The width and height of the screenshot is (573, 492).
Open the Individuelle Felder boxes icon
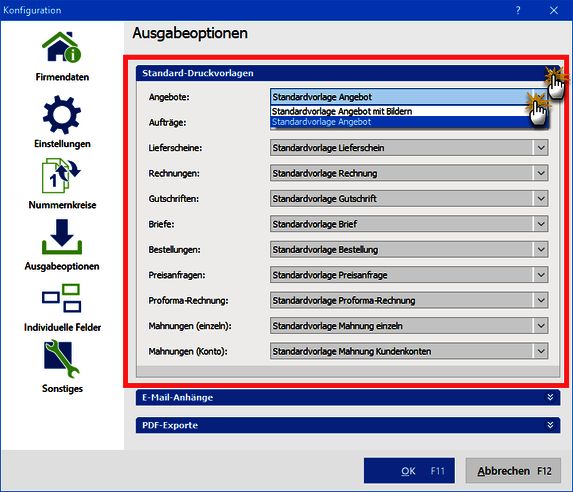coord(61,298)
